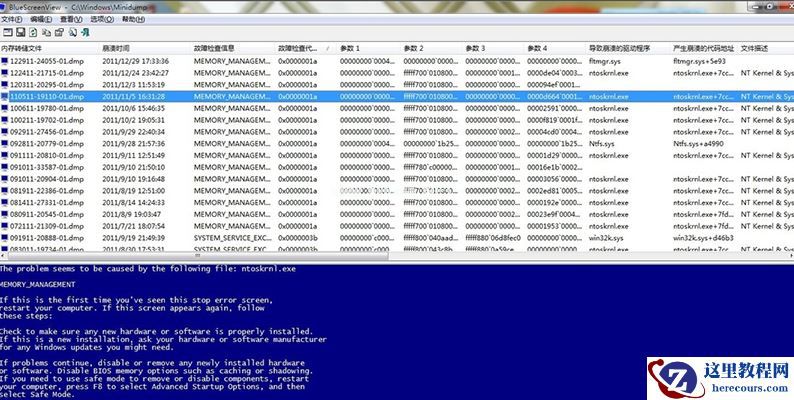Click crash time 2011/12/3 11:53:19

(133, 85)
